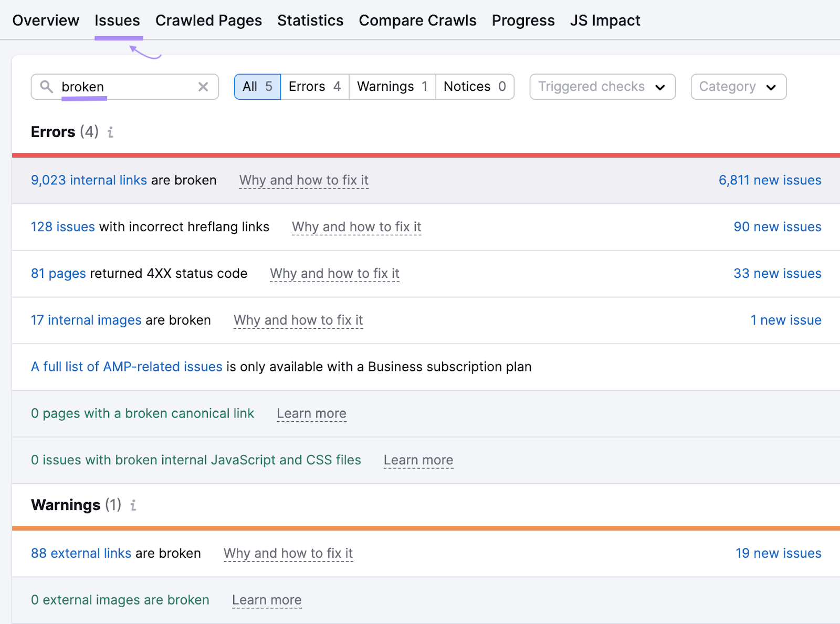Select the Notices filter chip
The height and width of the screenshot is (624, 840).
tap(473, 87)
